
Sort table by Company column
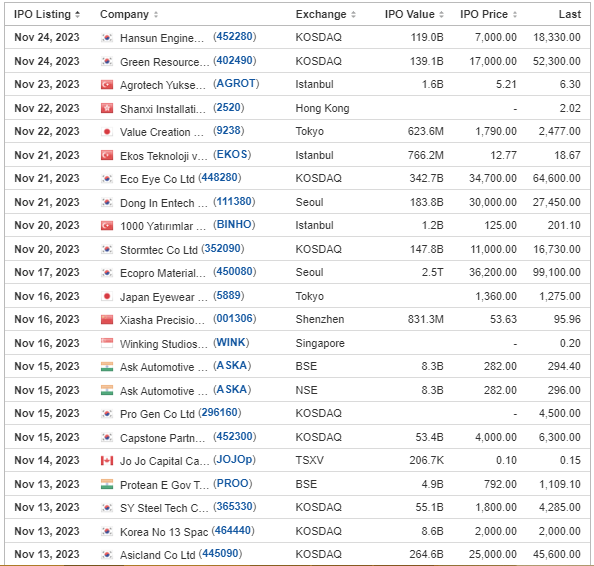(x=129, y=14)
